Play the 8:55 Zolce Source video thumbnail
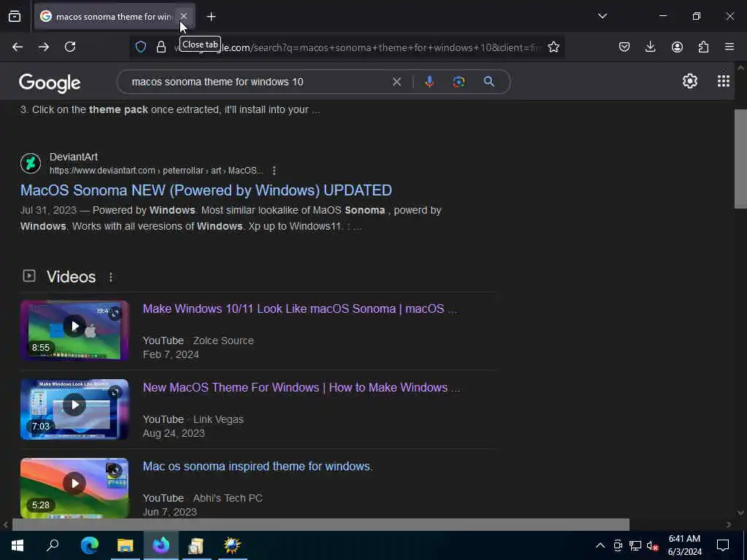This screenshot has width=747, height=560. (x=74, y=330)
